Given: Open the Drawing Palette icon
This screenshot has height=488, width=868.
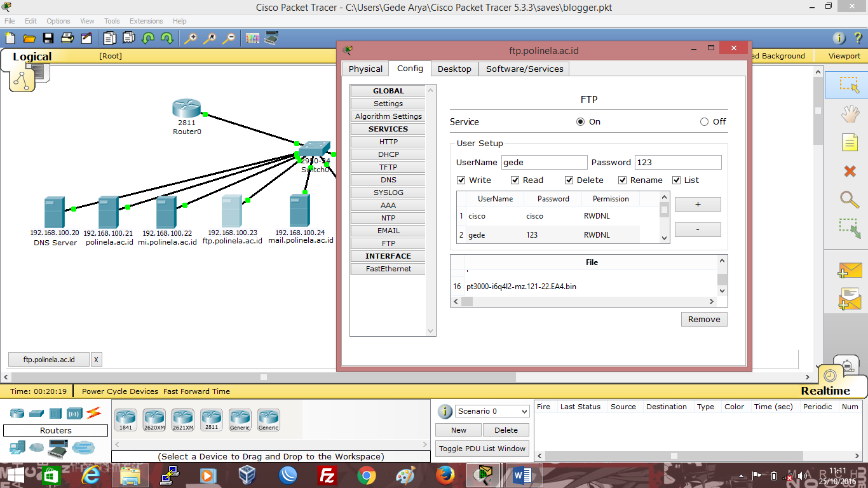Looking at the screenshot, I should tap(252, 38).
